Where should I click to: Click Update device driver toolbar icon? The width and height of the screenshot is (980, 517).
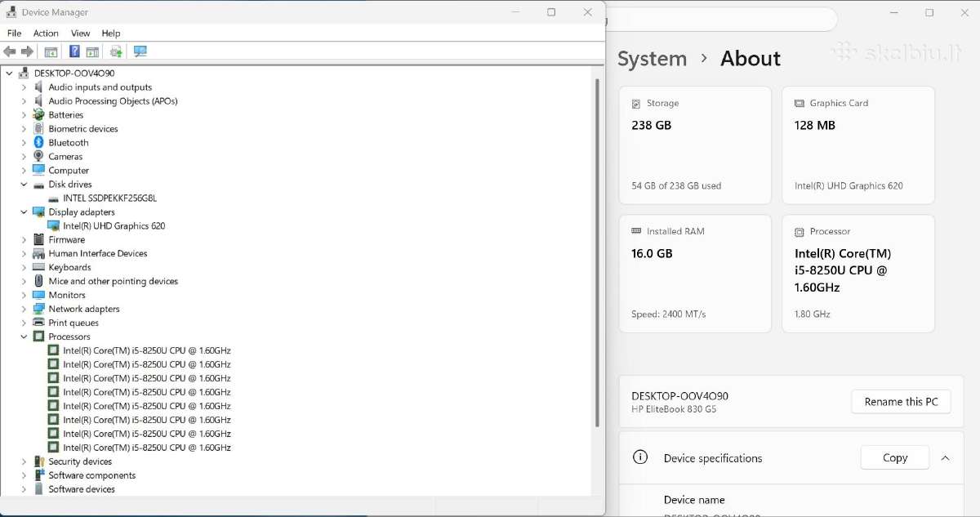pos(116,51)
